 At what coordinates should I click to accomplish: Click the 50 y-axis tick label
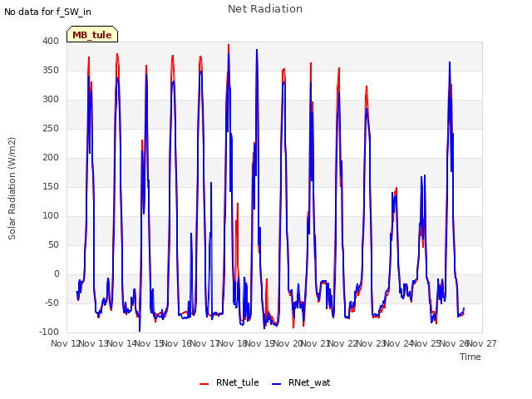pos(53,244)
